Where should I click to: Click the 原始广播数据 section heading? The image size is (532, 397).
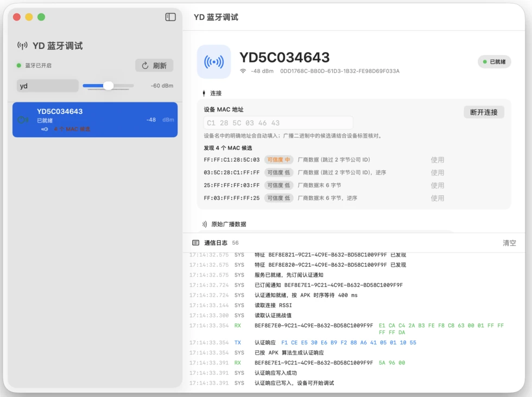click(229, 224)
